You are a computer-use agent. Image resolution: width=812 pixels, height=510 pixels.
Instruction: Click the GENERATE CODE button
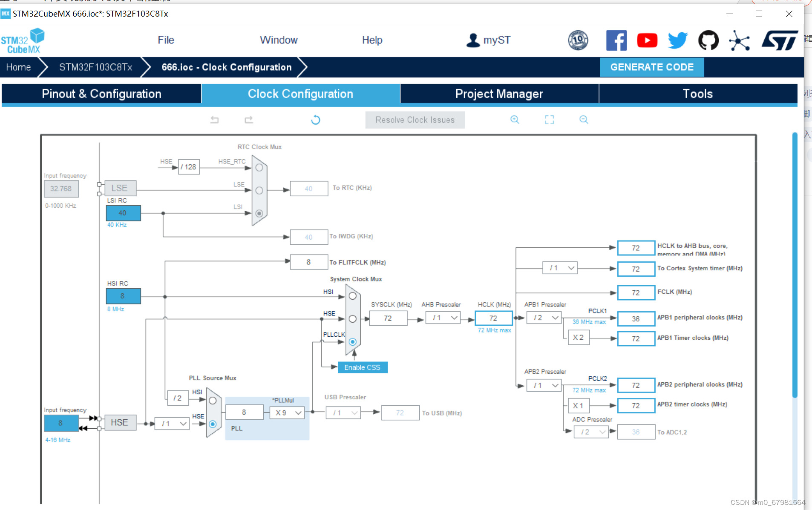(652, 67)
